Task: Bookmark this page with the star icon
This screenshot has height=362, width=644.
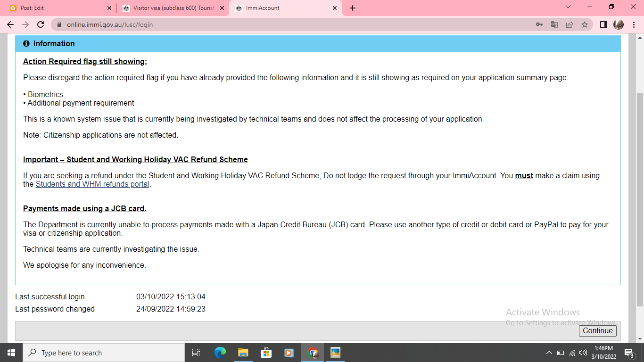Action: coord(585,25)
